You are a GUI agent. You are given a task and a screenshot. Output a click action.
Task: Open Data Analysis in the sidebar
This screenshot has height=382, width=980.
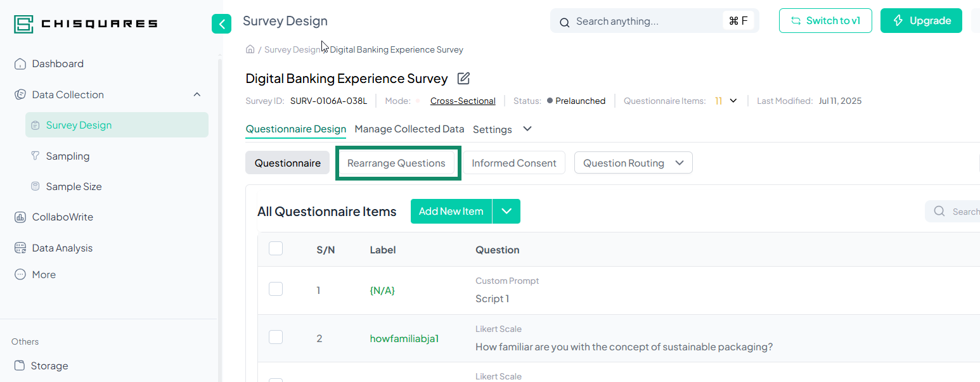pos(62,248)
